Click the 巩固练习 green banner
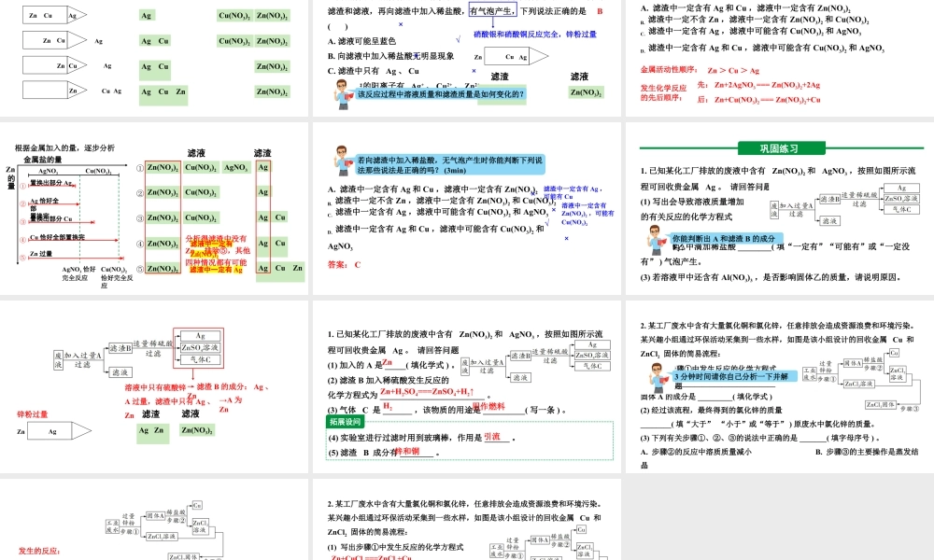The image size is (934, 560). click(x=780, y=147)
